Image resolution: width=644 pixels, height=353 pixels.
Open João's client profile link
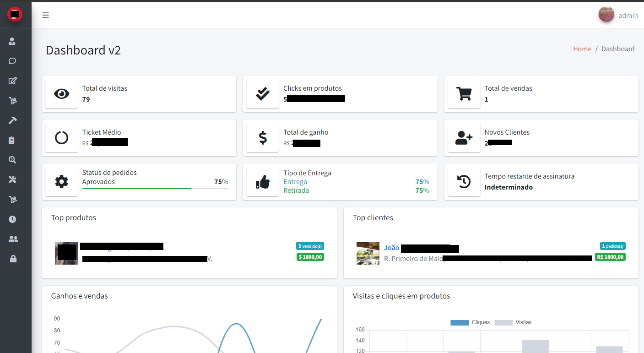pos(392,248)
